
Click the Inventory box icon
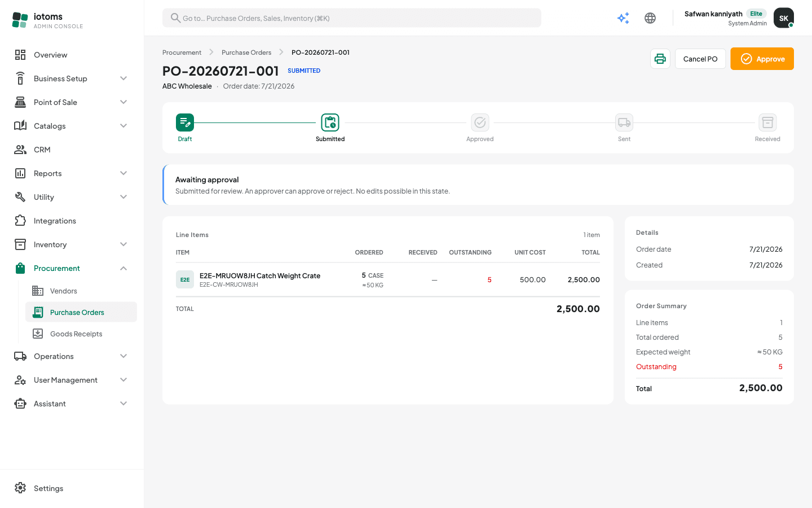pyautogui.click(x=20, y=244)
